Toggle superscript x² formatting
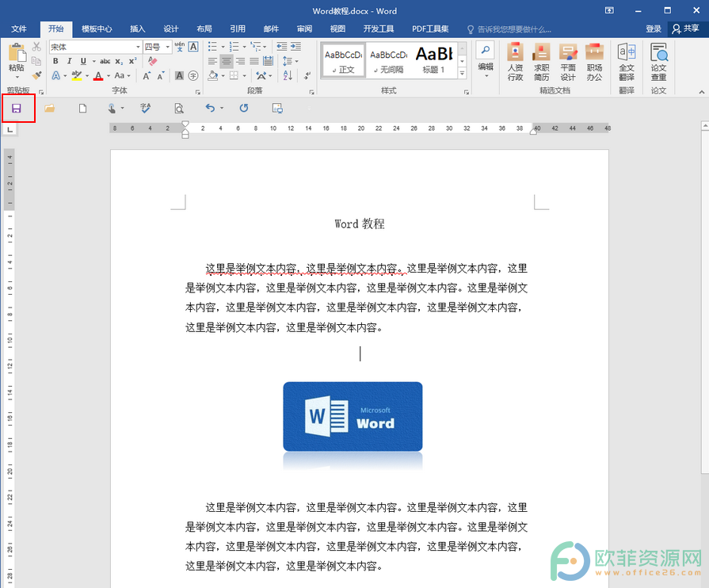This screenshot has width=709, height=588. click(133, 61)
